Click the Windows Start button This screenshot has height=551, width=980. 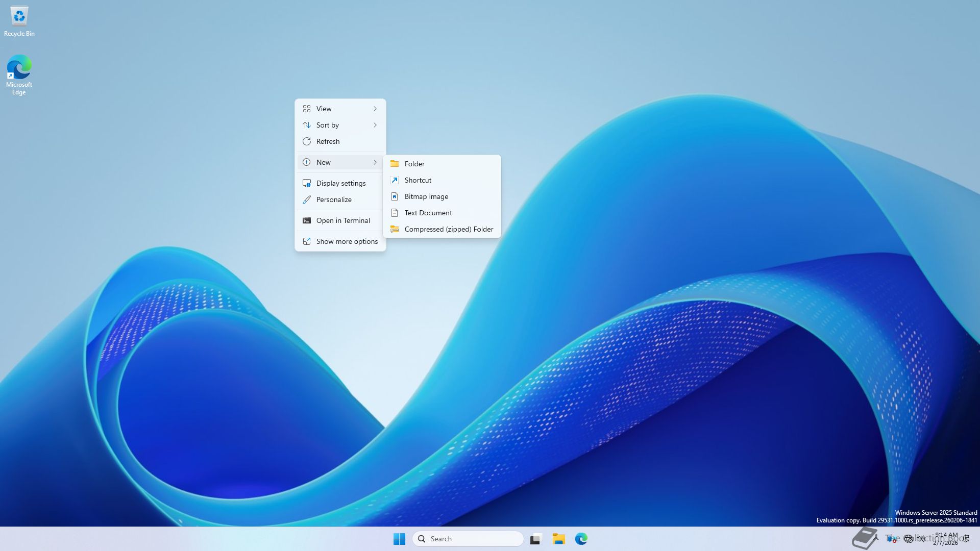click(x=399, y=539)
